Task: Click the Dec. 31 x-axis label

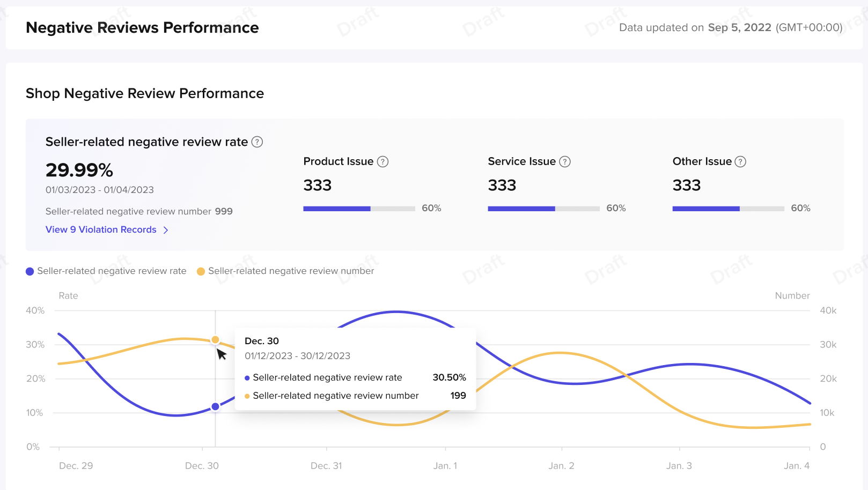Action: click(326, 466)
